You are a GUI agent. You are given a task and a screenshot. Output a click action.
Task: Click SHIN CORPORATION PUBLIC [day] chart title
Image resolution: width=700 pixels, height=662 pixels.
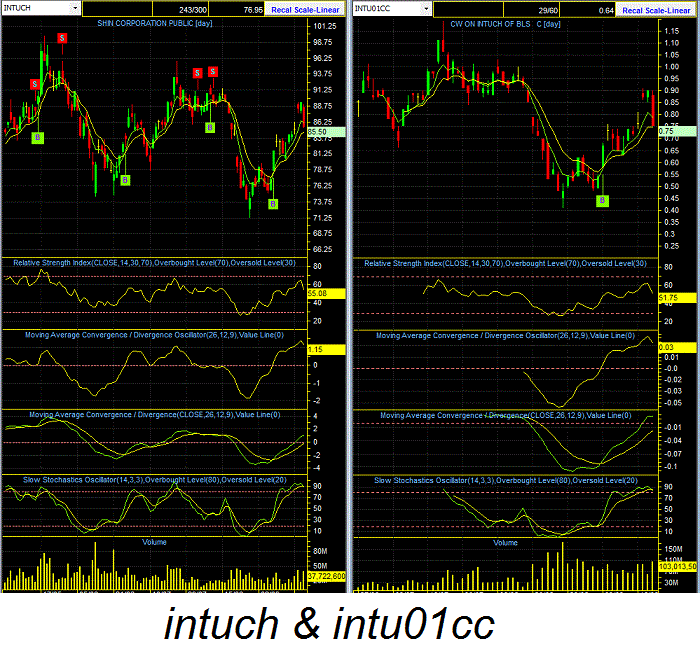pyautogui.click(x=155, y=23)
